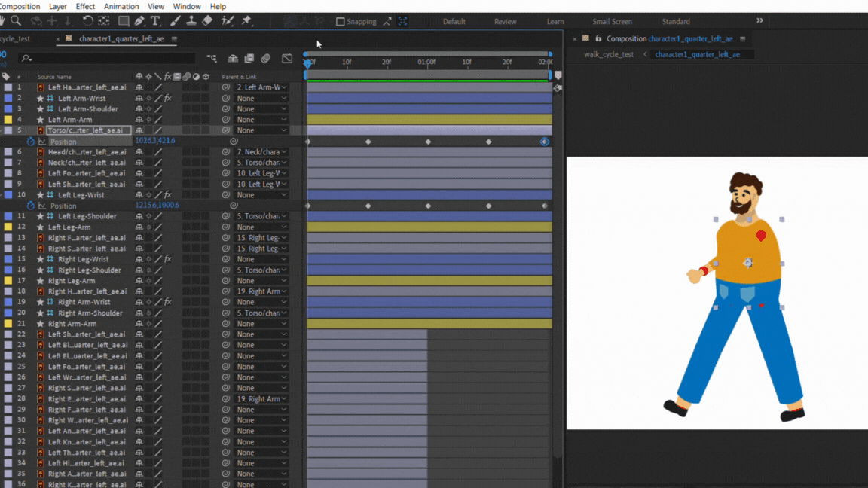Open the Composition panel menu icon
This screenshot has height=488, width=868.
(x=743, y=39)
